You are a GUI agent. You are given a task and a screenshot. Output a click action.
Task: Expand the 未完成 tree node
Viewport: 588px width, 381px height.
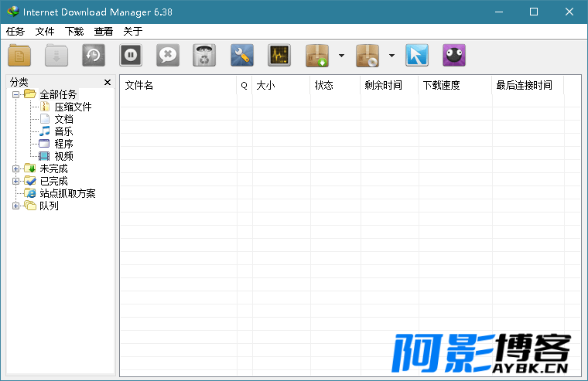(15, 168)
